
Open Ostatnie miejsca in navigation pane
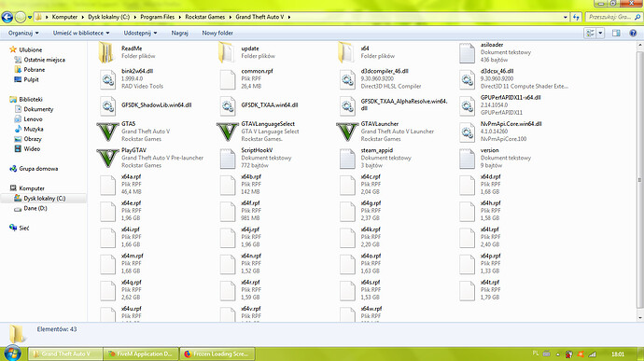coord(45,60)
